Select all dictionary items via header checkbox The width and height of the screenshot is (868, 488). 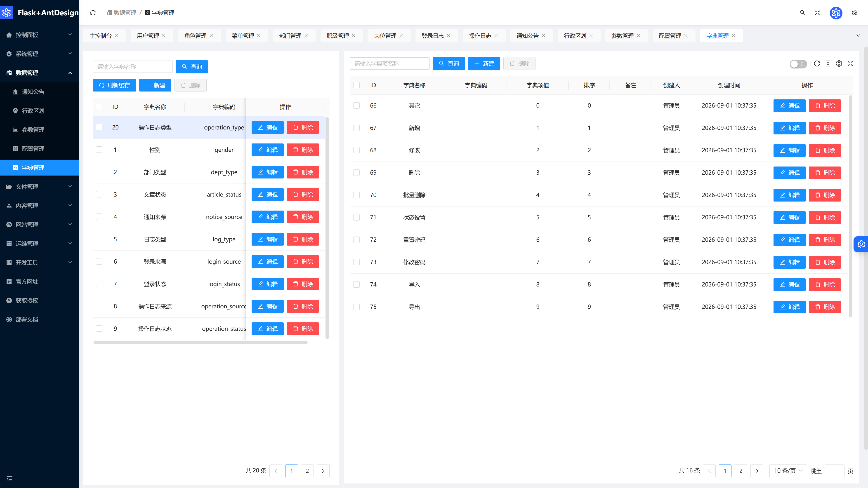pos(356,85)
